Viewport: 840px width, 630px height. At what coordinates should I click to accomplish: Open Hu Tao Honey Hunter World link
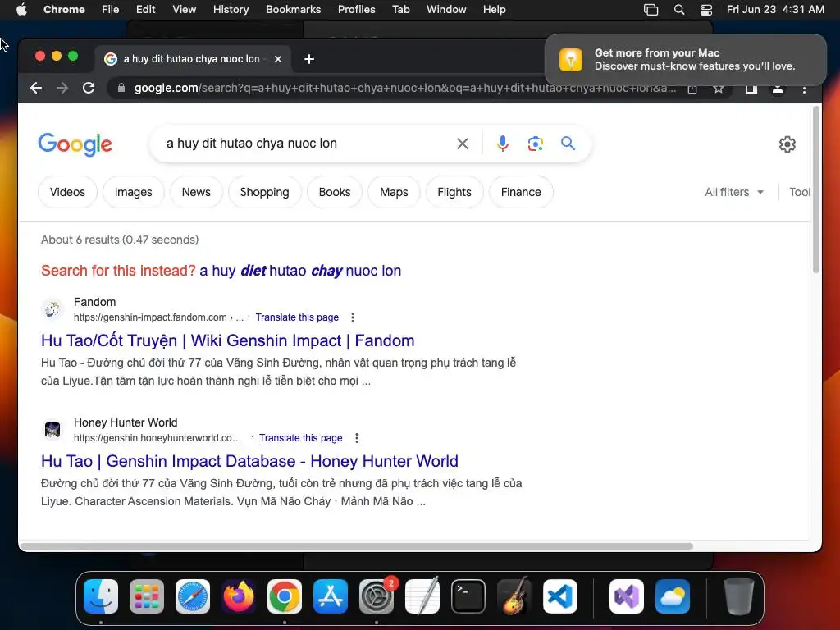[x=249, y=461]
